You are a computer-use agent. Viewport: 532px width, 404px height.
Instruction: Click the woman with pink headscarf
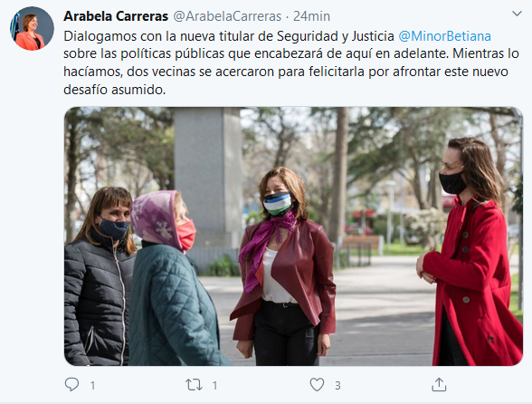click(172, 278)
